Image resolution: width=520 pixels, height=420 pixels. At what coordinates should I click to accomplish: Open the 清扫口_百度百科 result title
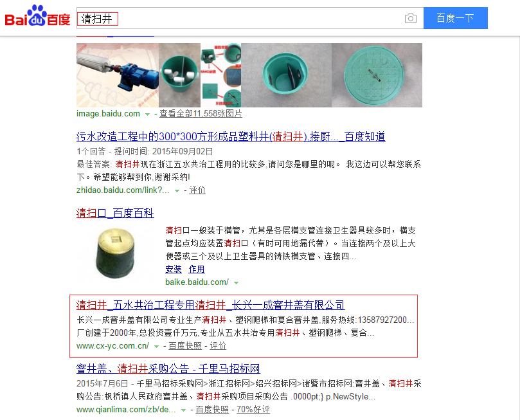(x=115, y=213)
